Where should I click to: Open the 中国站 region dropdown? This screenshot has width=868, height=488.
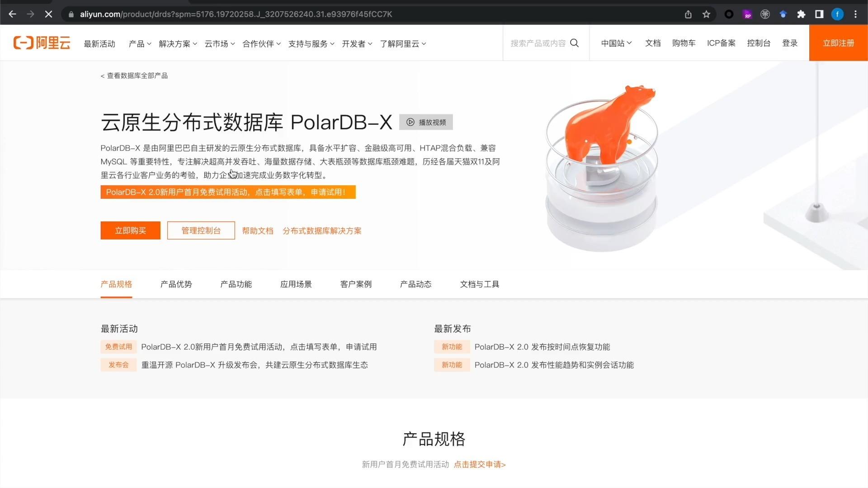pyautogui.click(x=616, y=43)
